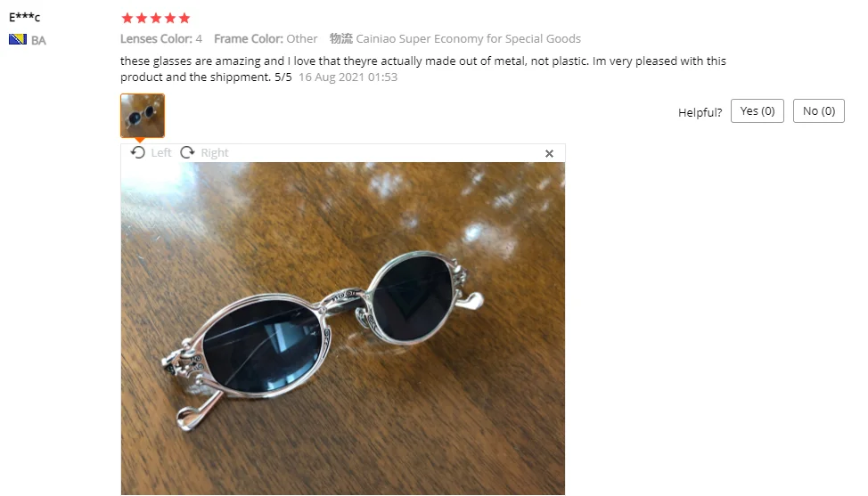868x496 pixels.
Task: Click the "Left" rotate label
Action: [161, 152]
